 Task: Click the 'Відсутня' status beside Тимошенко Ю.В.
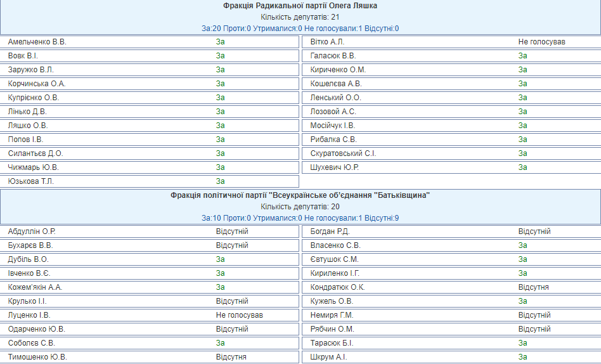click(231, 357)
